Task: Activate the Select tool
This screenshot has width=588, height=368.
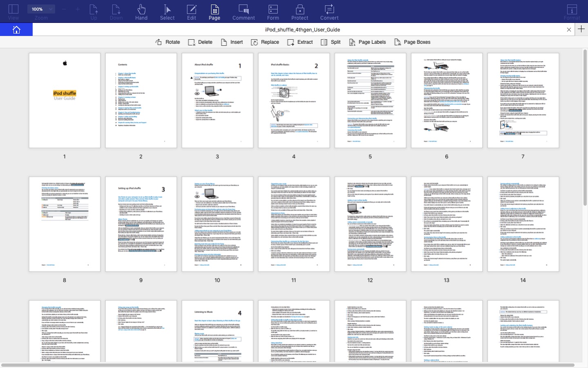Action: coord(167,12)
